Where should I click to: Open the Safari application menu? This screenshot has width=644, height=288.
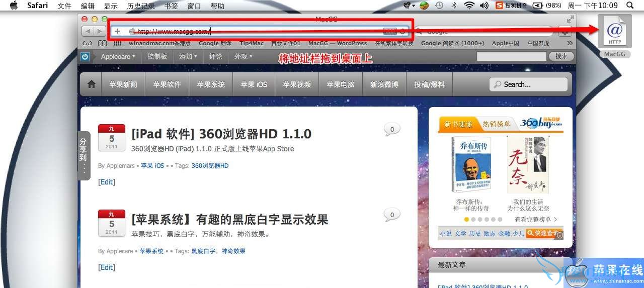tap(38, 6)
